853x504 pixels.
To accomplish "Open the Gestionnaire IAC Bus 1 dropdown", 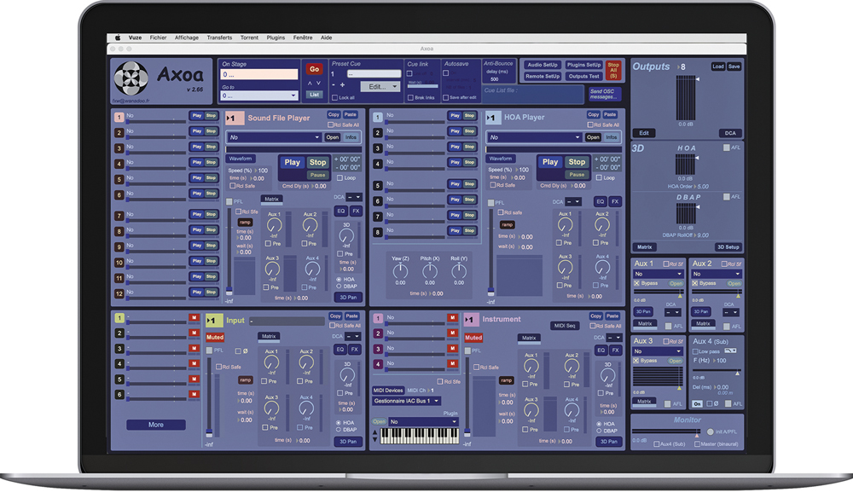I will point(406,402).
